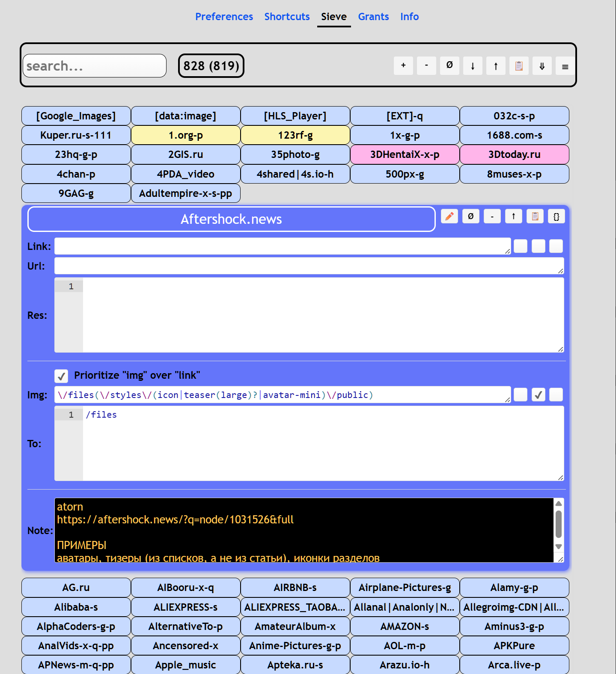Viewport: 616px width, 674px height.
Task: Click the up arrow in Aftershock.news header
Action: [514, 216]
